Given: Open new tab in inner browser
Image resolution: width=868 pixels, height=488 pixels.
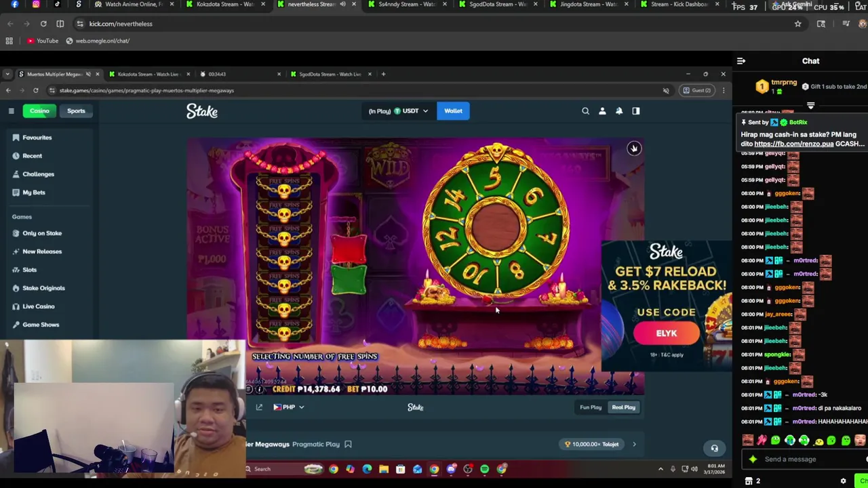Looking at the screenshot, I should pos(383,74).
